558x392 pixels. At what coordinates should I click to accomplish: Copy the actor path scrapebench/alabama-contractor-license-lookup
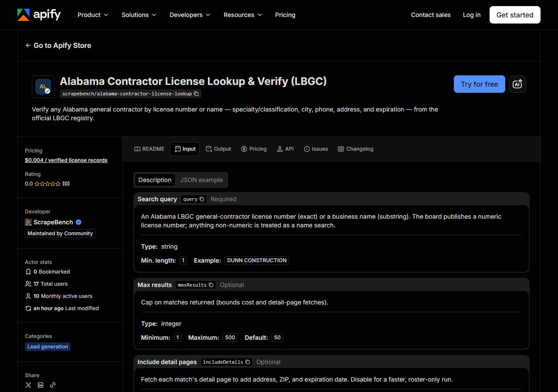click(196, 94)
